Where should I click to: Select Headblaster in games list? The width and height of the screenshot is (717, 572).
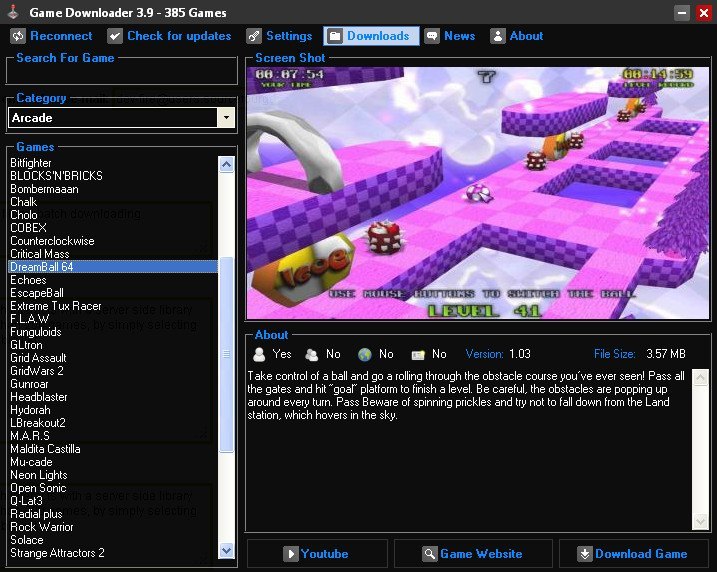[113, 397]
